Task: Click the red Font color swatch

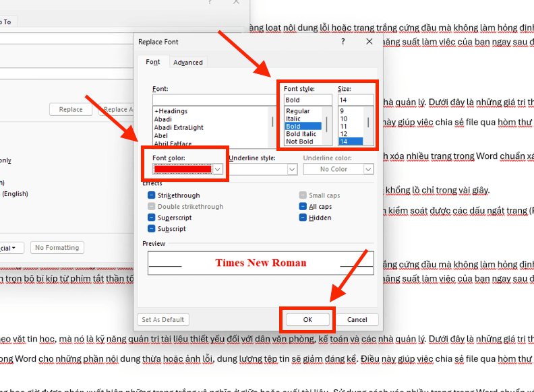Action: pyautogui.click(x=183, y=169)
